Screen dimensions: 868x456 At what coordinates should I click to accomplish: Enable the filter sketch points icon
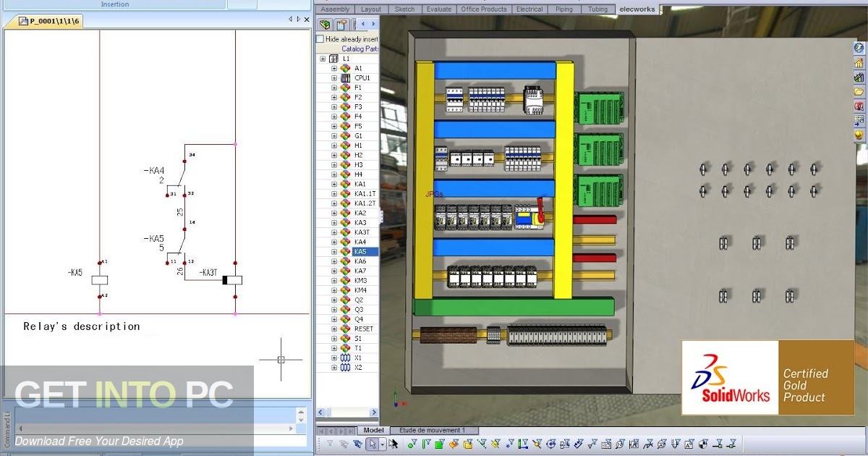(x=509, y=444)
